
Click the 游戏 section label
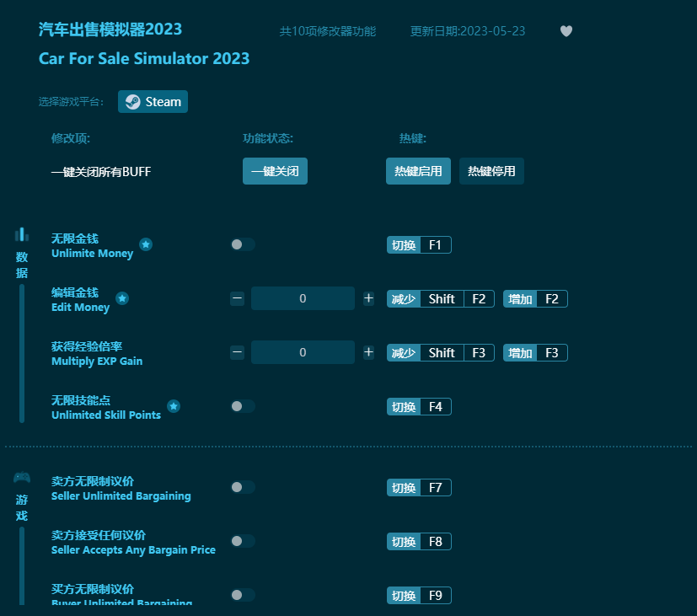[x=22, y=508]
